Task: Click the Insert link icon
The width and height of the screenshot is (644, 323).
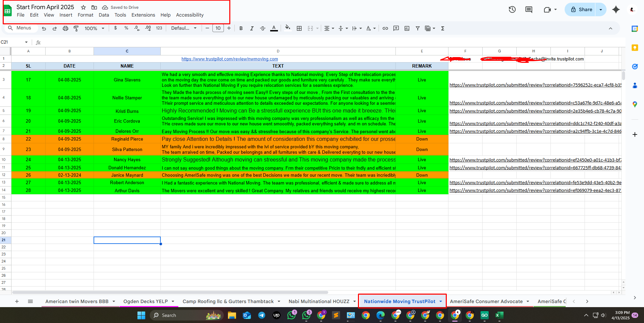Action: pos(385,28)
